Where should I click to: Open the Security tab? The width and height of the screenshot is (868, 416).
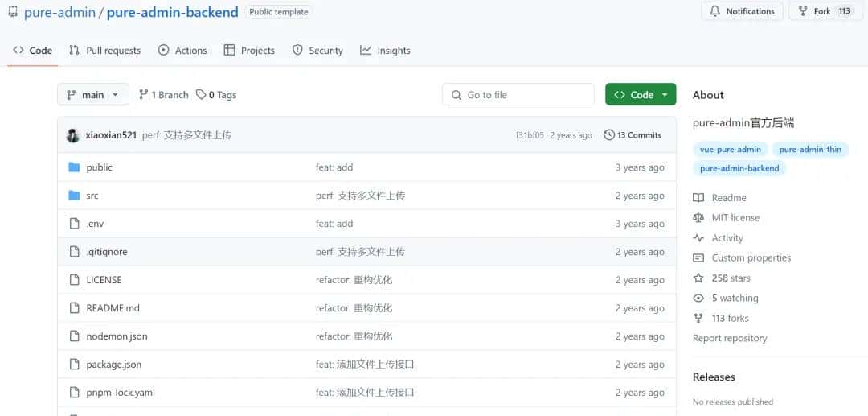[x=317, y=51]
